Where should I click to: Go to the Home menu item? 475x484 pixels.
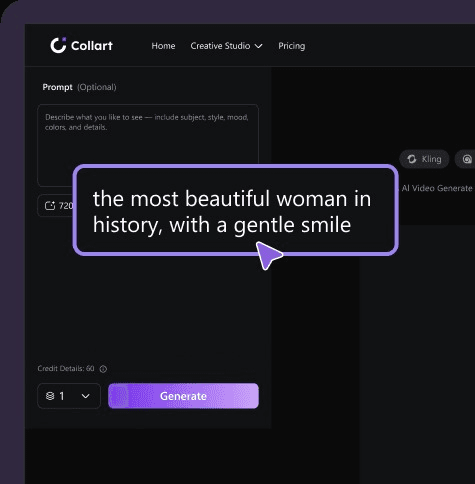tap(163, 46)
